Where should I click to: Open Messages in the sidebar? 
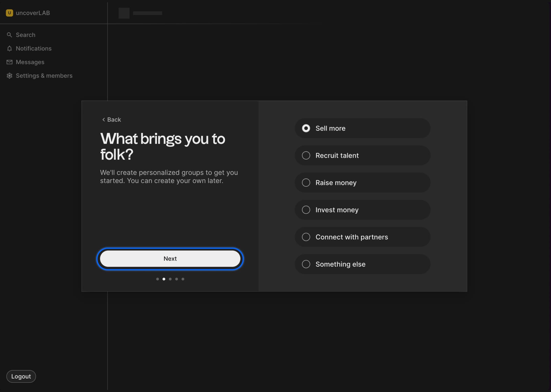click(30, 62)
